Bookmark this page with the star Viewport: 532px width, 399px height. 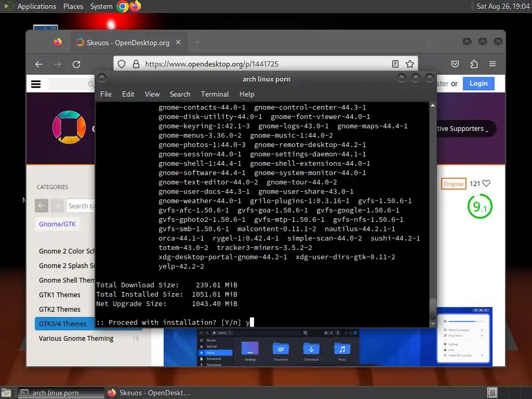(x=410, y=64)
